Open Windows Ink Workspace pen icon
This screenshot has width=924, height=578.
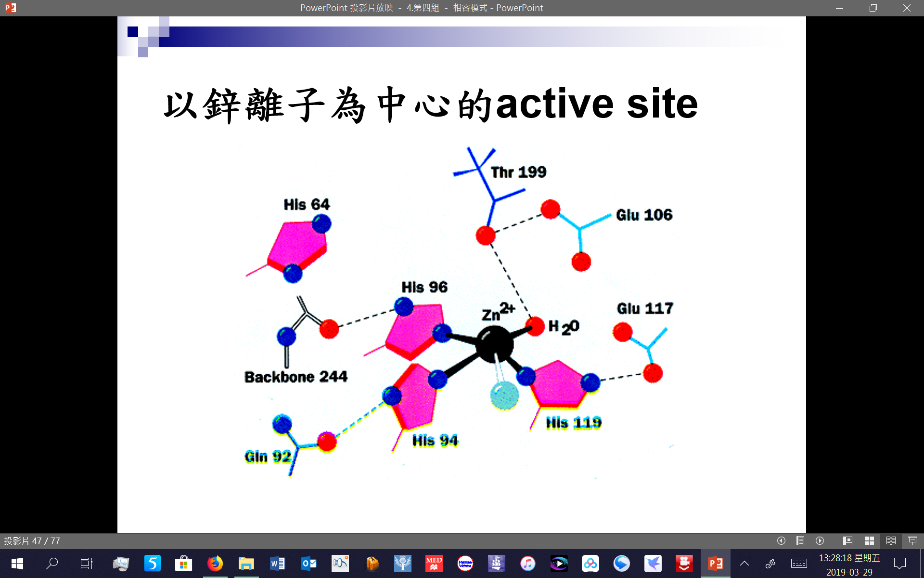pos(770,563)
